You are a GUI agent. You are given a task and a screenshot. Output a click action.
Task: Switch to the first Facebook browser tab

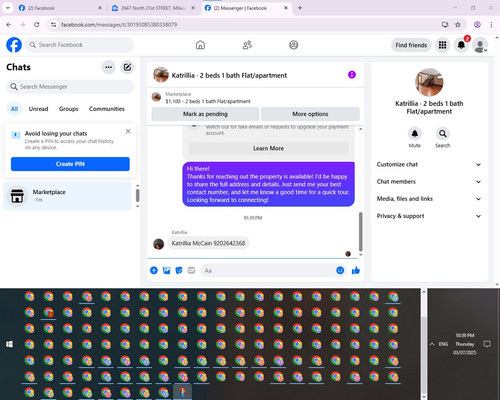pos(60,8)
